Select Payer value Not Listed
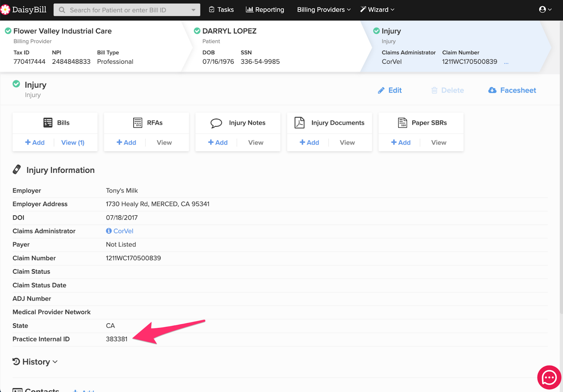 tap(121, 245)
